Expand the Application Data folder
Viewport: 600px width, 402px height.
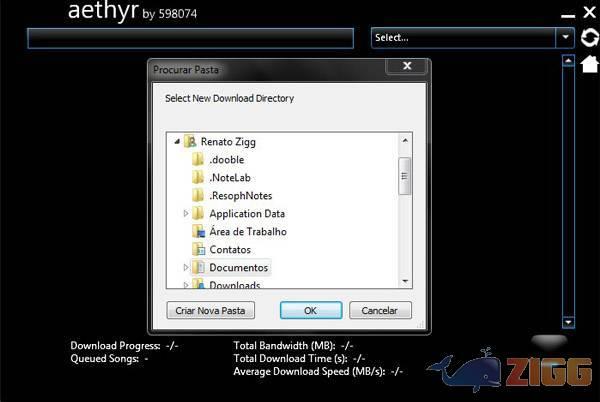pyautogui.click(x=186, y=214)
